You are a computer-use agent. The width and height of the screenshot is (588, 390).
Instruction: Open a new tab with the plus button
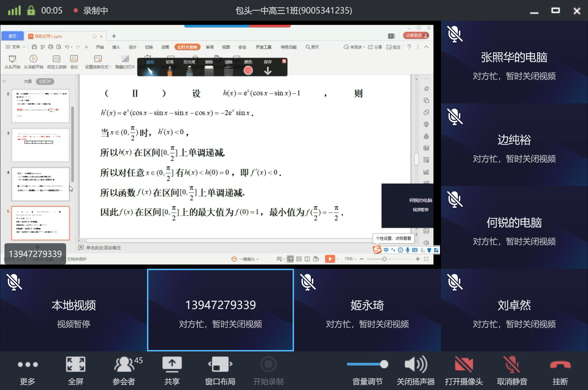click(x=114, y=36)
